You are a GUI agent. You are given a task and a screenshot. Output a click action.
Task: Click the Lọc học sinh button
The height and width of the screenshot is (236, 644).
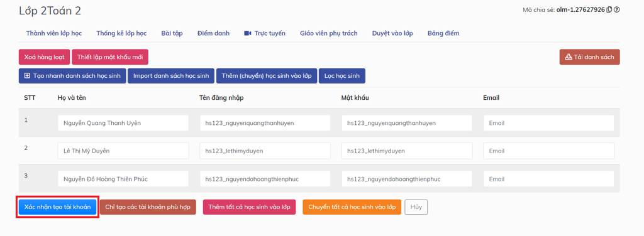(341, 76)
